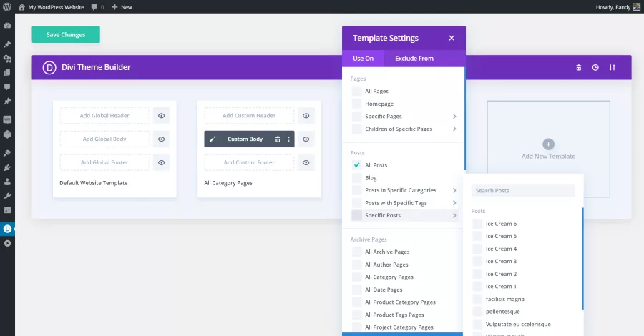Check the Blog checkbox
Screen dimensions: 644x336
(357, 177)
